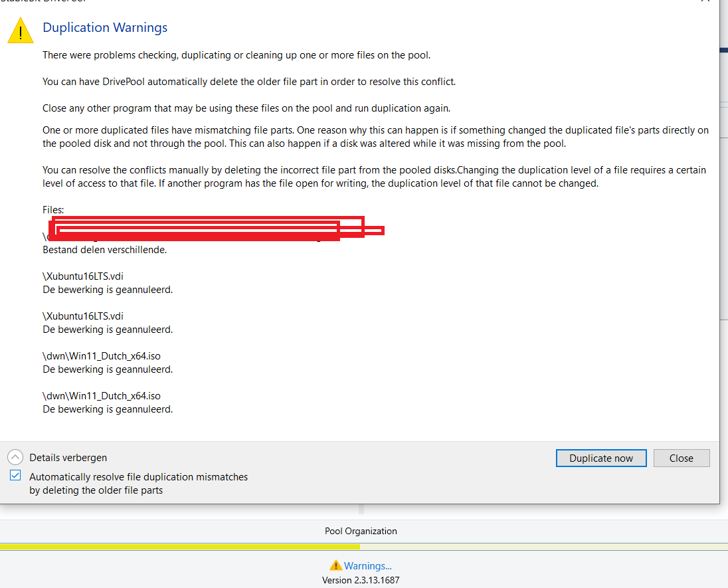Image resolution: width=728 pixels, height=588 pixels.
Task: Click the Duplication Warnings heading
Action: pos(105,27)
